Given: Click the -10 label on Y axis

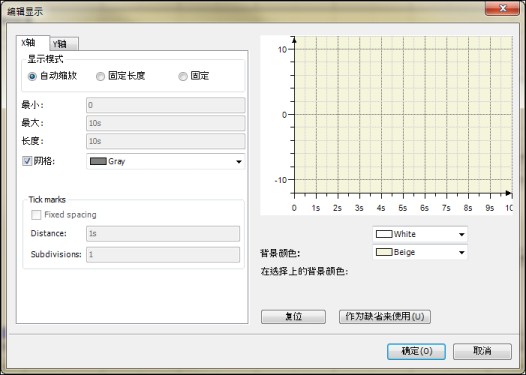Looking at the screenshot, I should 281,180.
